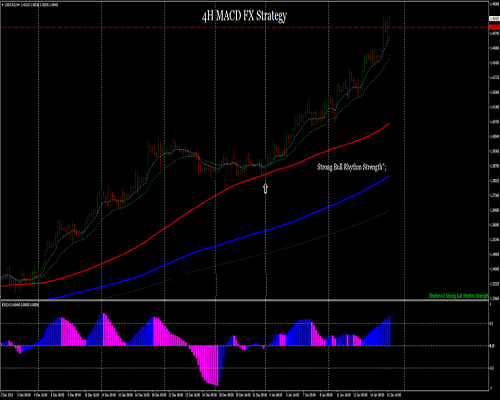The height and width of the screenshot is (400, 500).
Task: Click the red price tag on the right axis
Action: [494, 27]
